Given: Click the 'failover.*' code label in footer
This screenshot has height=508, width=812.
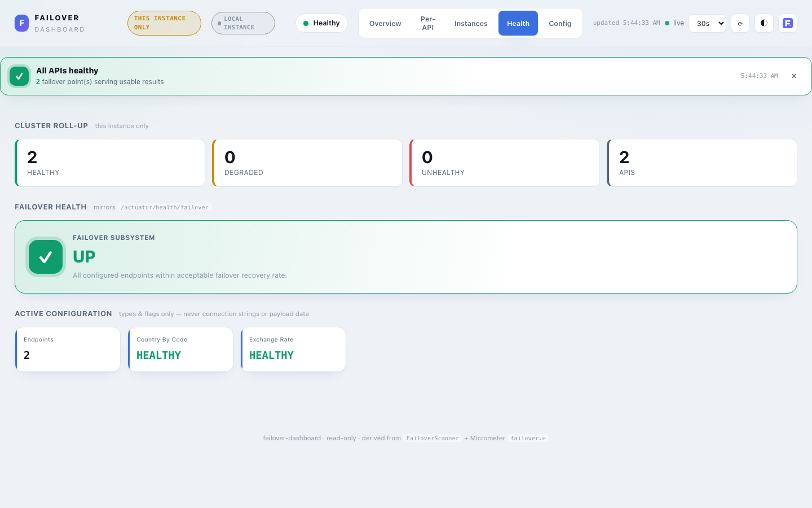Looking at the screenshot, I should click(x=528, y=438).
